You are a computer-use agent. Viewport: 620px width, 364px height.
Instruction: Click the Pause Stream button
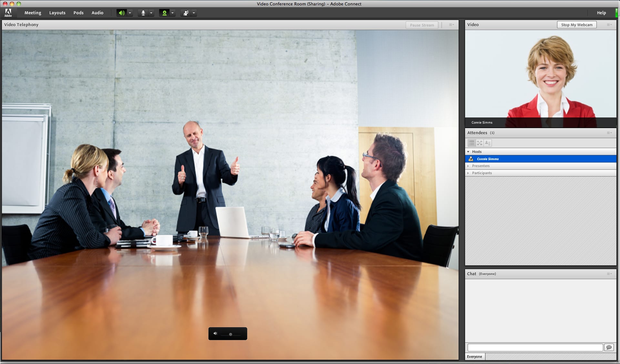pyautogui.click(x=422, y=25)
